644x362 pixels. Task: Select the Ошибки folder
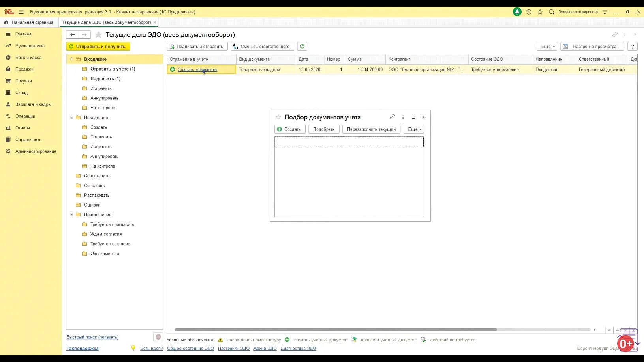92,205
